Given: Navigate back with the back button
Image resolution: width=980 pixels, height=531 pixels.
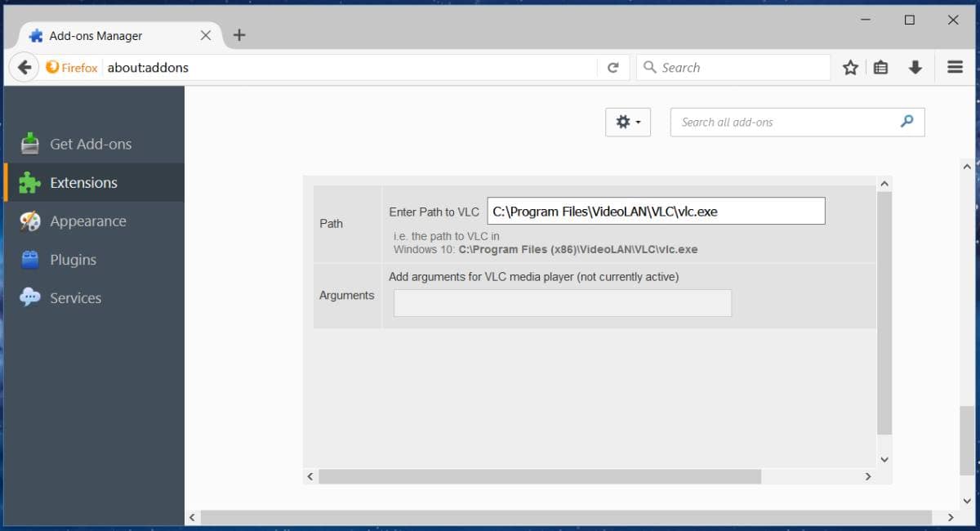Looking at the screenshot, I should click(24, 67).
